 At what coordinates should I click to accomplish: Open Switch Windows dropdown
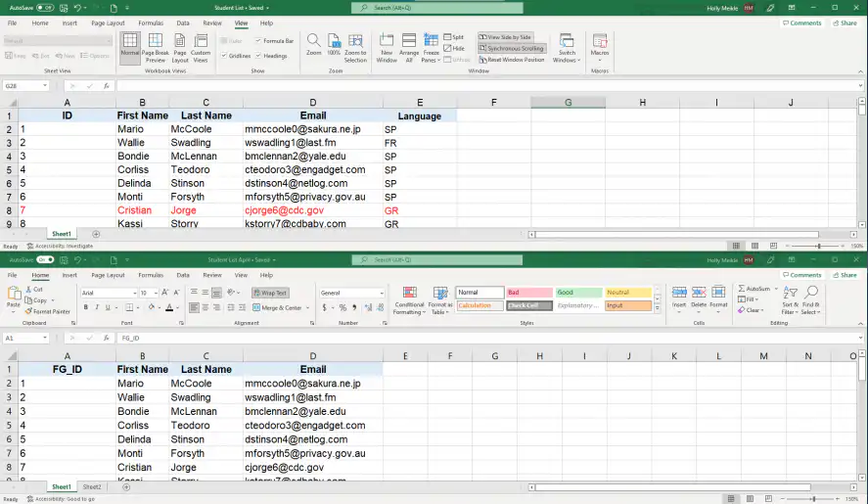point(567,48)
